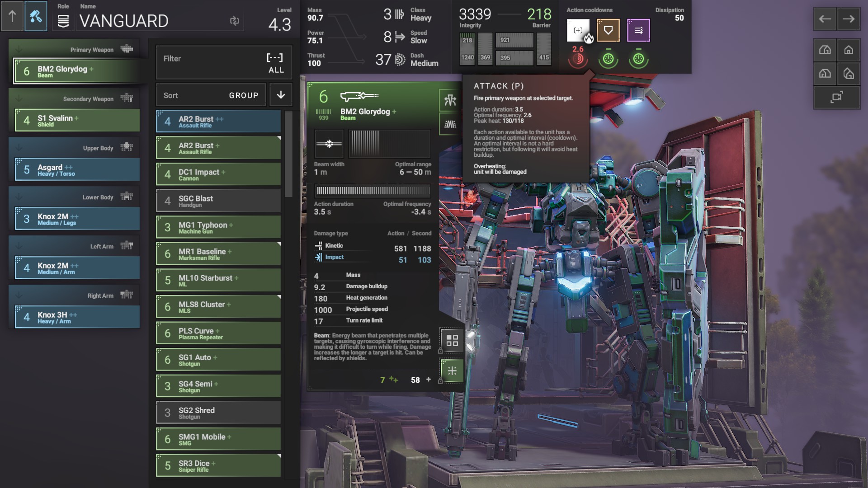Toggle the sort direction arrow
Screen dimensions: 868x488
[281, 95]
